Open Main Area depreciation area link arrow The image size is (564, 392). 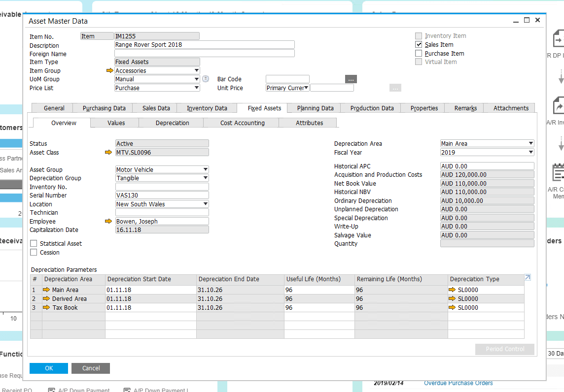point(46,290)
